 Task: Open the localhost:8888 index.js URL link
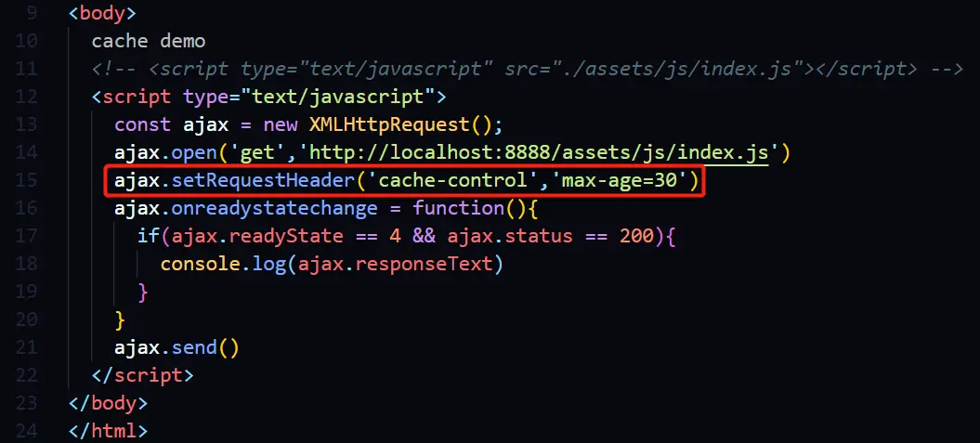click(x=539, y=153)
